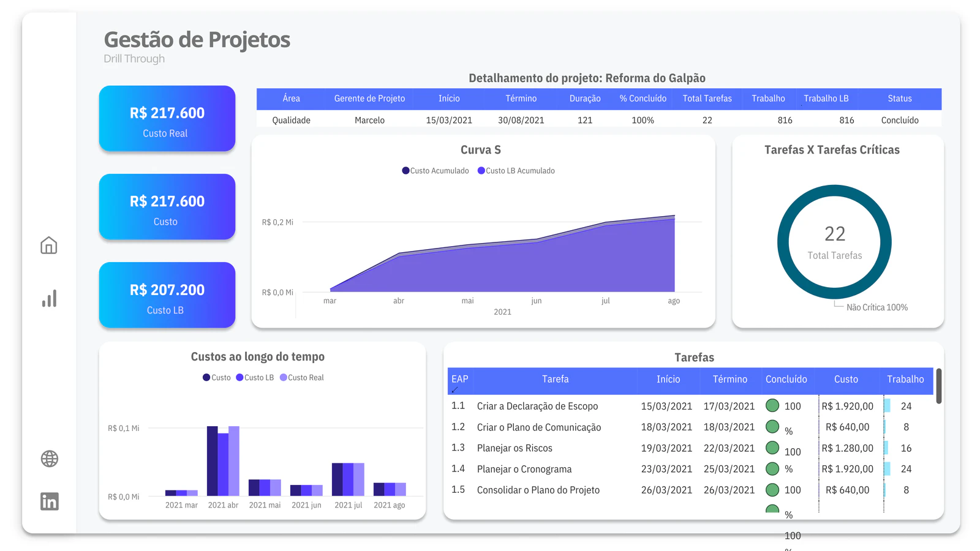Screen dimensions: 980x551
Task: Click the start date 15/03/2021 in the project detail row
Action: 449,121
